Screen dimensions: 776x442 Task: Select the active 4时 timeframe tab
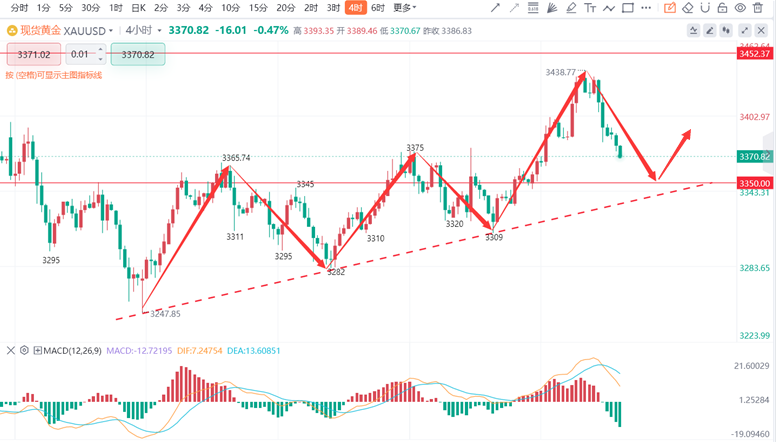[x=356, y=8]
